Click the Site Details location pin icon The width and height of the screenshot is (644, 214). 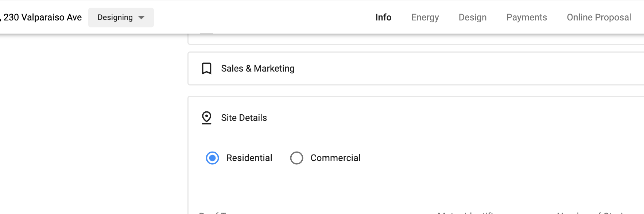coord(206,118)
